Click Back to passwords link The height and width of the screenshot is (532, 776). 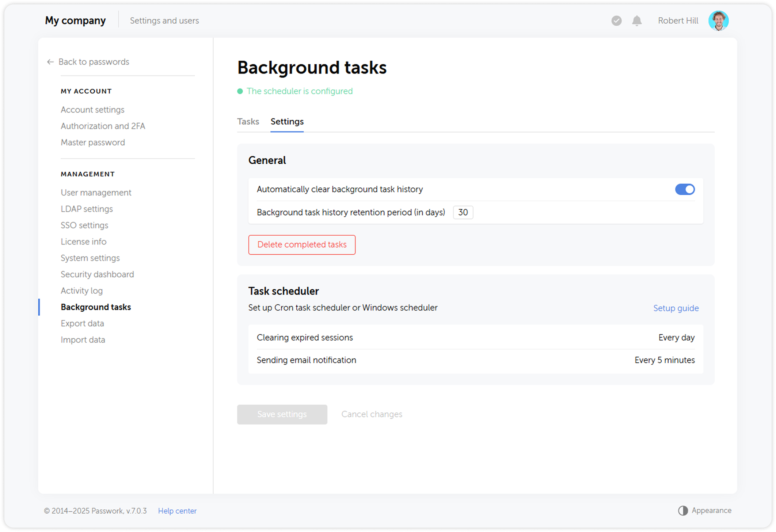[x=94, y=62]
